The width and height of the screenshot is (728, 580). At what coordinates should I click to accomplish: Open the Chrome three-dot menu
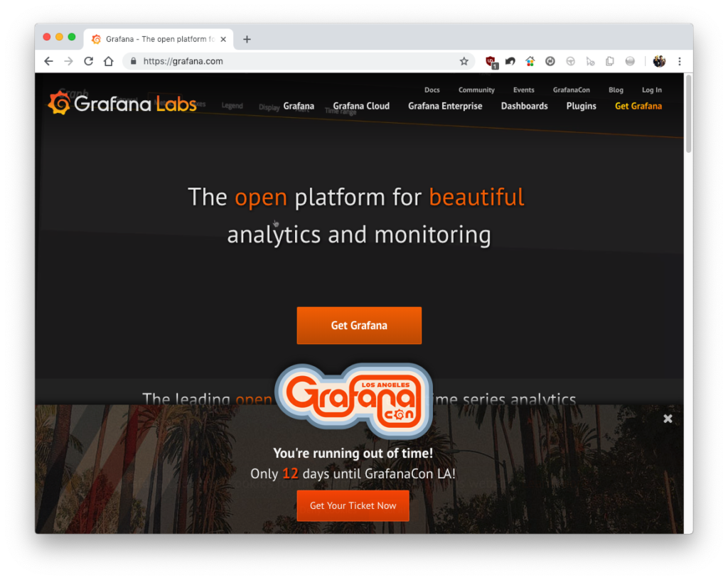point(680,61)
